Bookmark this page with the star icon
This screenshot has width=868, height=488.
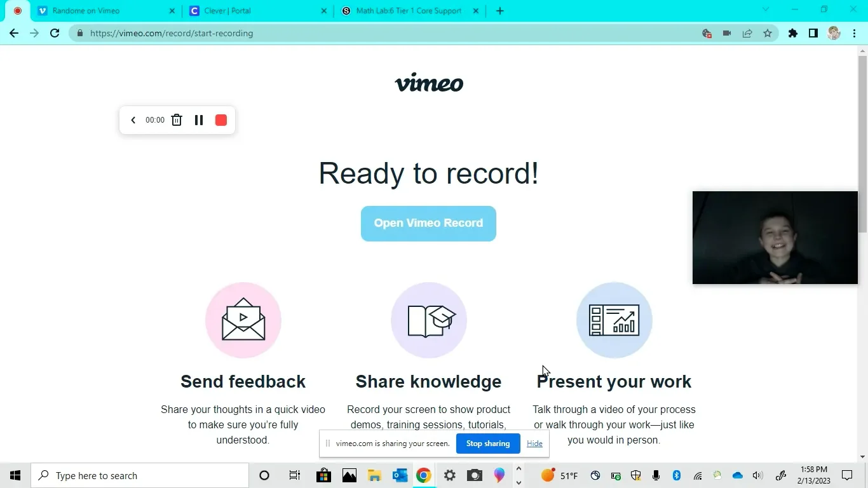click(768, 33)
